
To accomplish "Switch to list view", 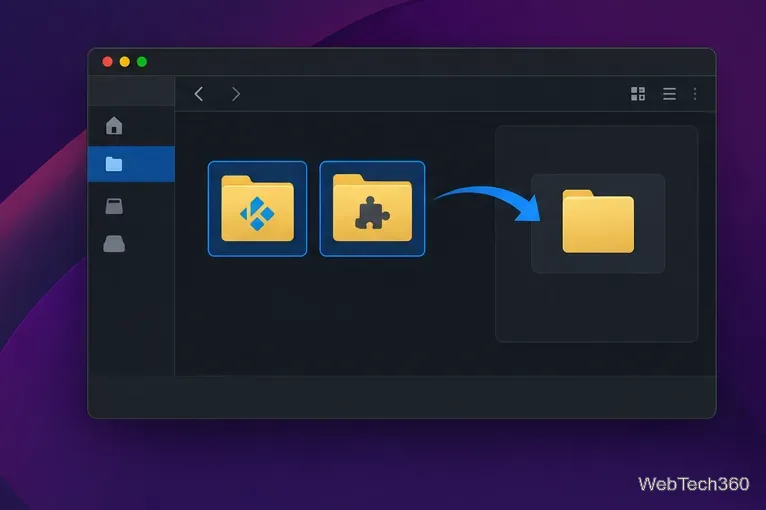I will coord(669,94).
